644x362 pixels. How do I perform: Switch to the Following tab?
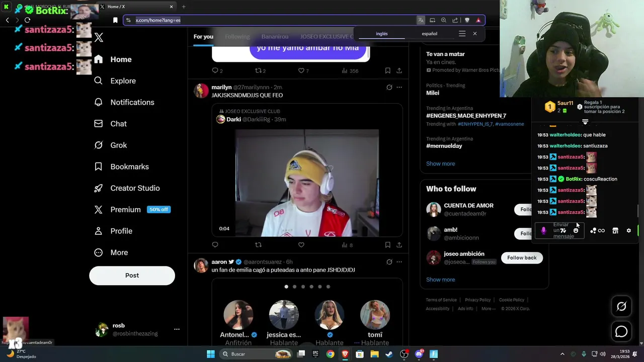pyautogui.click(x=237, y=37)
